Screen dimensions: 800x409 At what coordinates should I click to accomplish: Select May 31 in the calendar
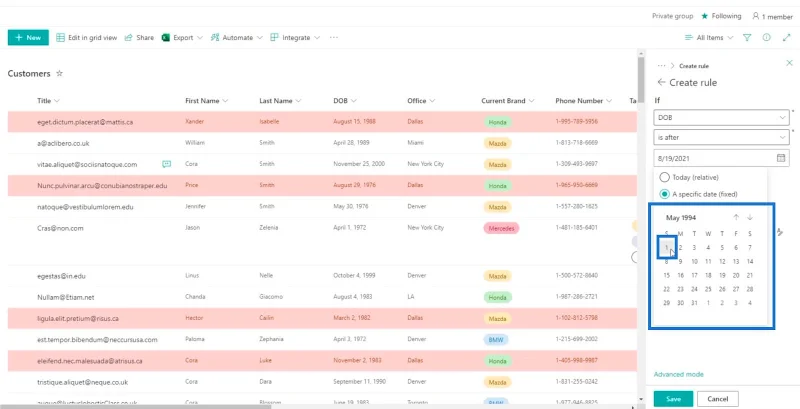694,303
